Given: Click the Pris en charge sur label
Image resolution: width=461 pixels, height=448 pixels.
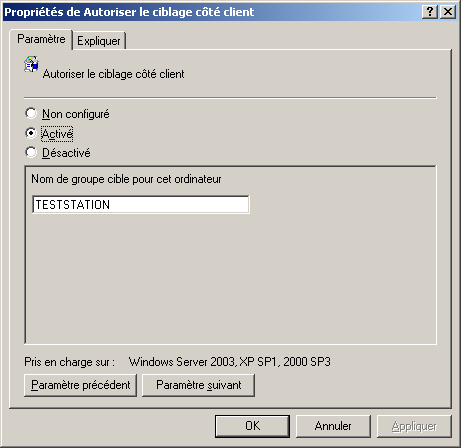Looking at the screenshot, I should coord(69,362).
